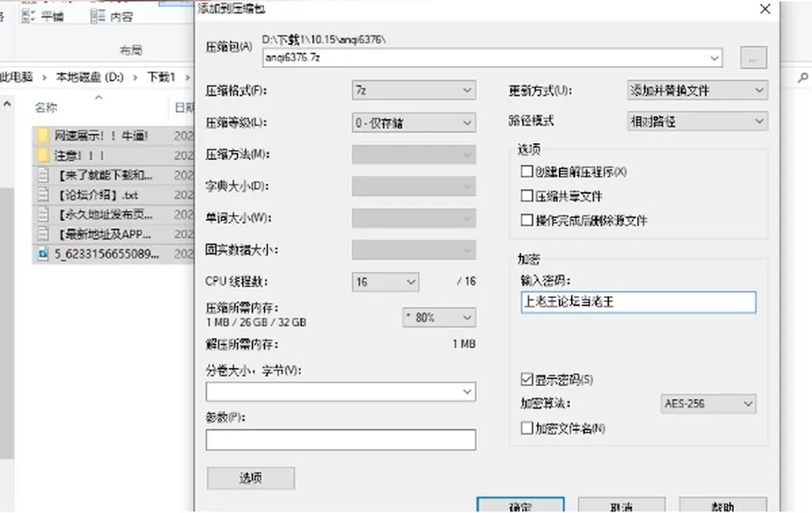Open the 压缩格式 dropdown showing 7z
Image resolution: width=812 pixels, height=513 pixels.
[x=414, y=91]
